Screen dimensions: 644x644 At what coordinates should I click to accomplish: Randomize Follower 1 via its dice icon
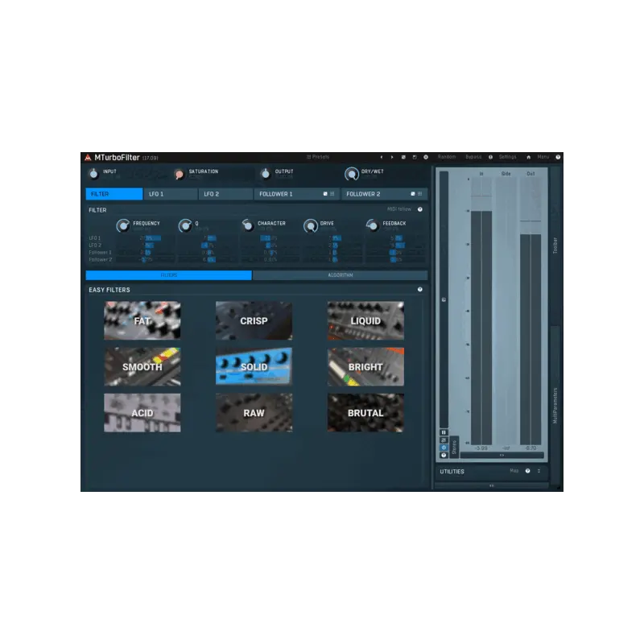coord(325,194)
